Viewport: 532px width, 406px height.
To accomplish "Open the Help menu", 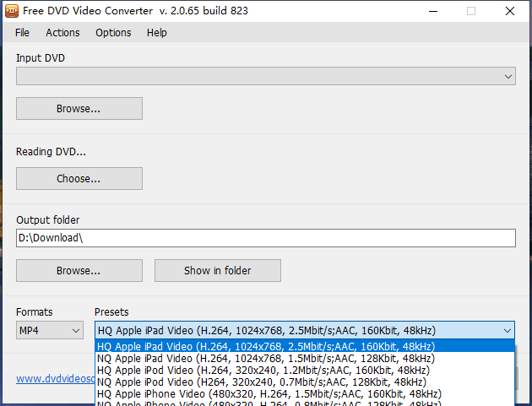I will [157, 33].
